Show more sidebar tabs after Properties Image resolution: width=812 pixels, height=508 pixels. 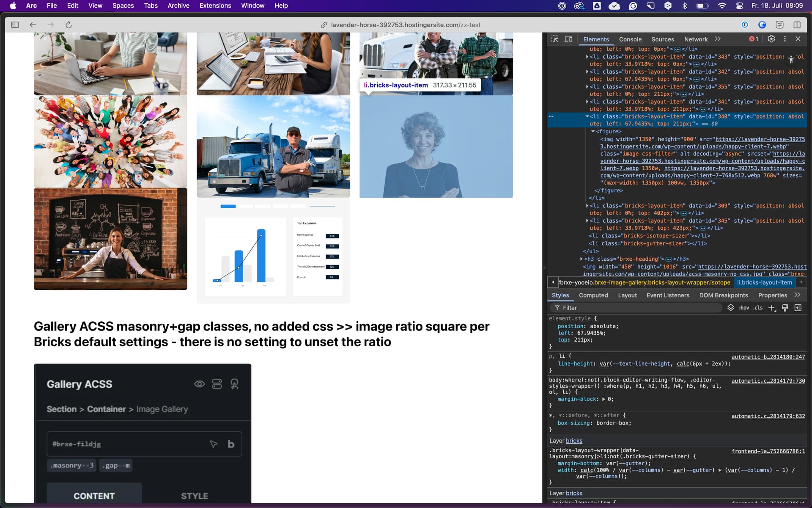[x=798, y=295]
